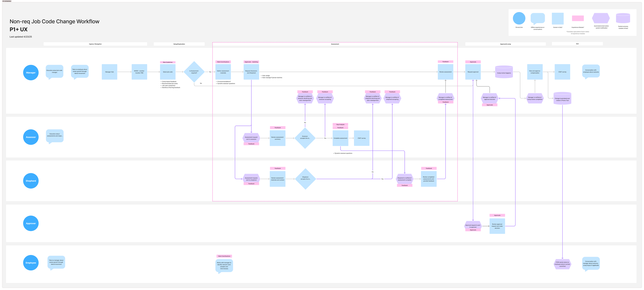Screen dimensions: 644x290
Task: Click the Screen in AtoZ legend square
Action: tap(557, 19)
